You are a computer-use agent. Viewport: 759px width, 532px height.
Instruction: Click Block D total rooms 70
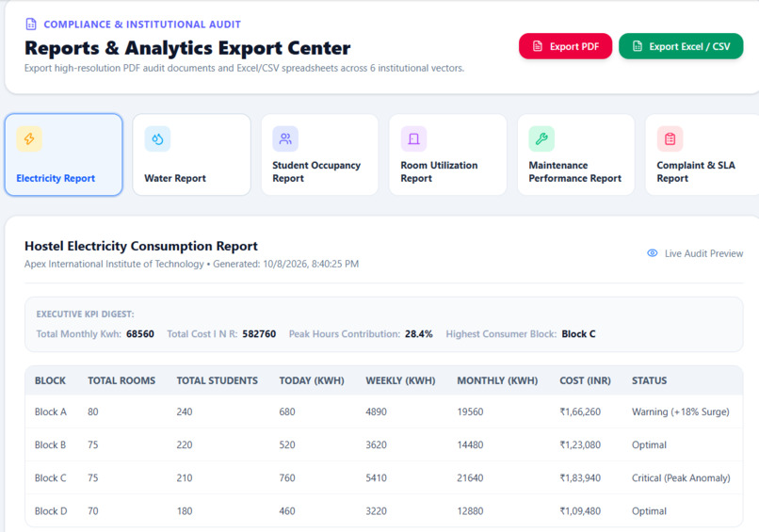click(x=93, y=511)
